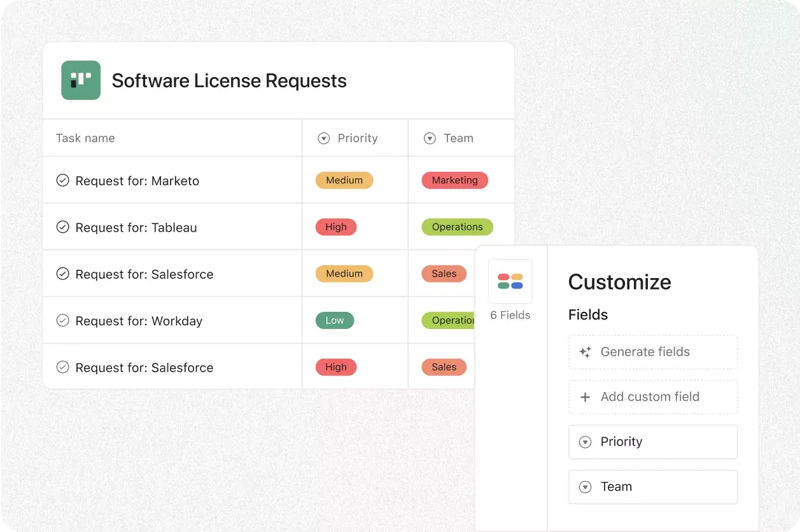Viewport: 800px width, 532px height.
Task: Click the sparkle icon beside Generate fields
Action: (585, 352)
